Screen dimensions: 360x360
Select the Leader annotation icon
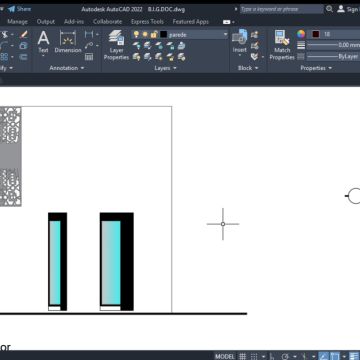pos(89,45)
